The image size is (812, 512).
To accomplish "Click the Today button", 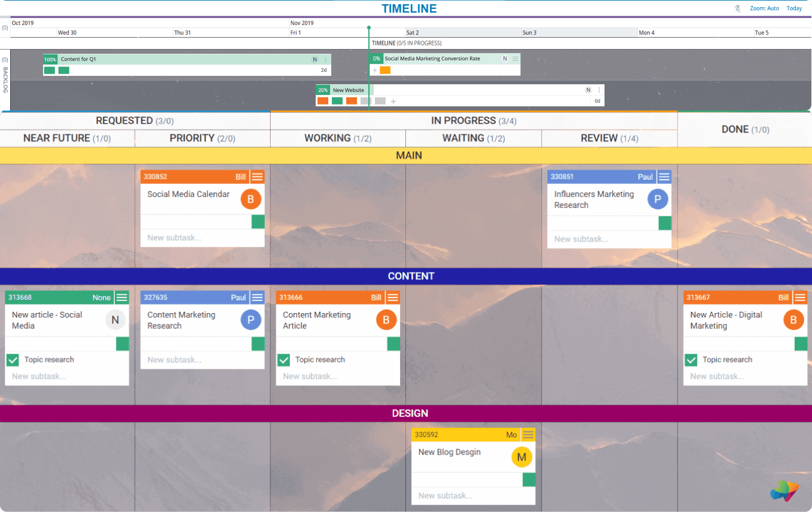I will click(794, 8).
